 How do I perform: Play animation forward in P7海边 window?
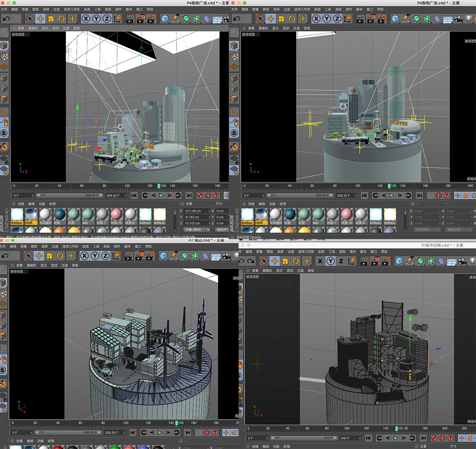click(x=159, y=433)
